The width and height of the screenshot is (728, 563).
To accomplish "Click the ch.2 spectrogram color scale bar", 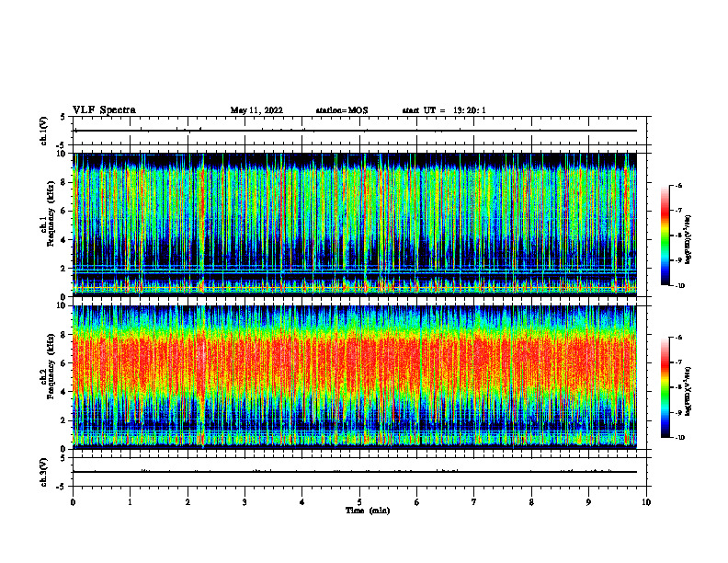I will tap(665, 387).
